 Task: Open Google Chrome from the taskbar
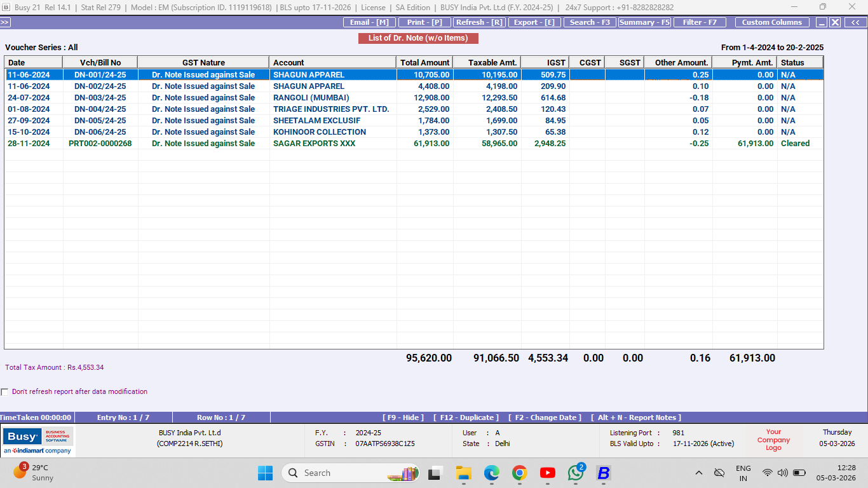[519, 473]
